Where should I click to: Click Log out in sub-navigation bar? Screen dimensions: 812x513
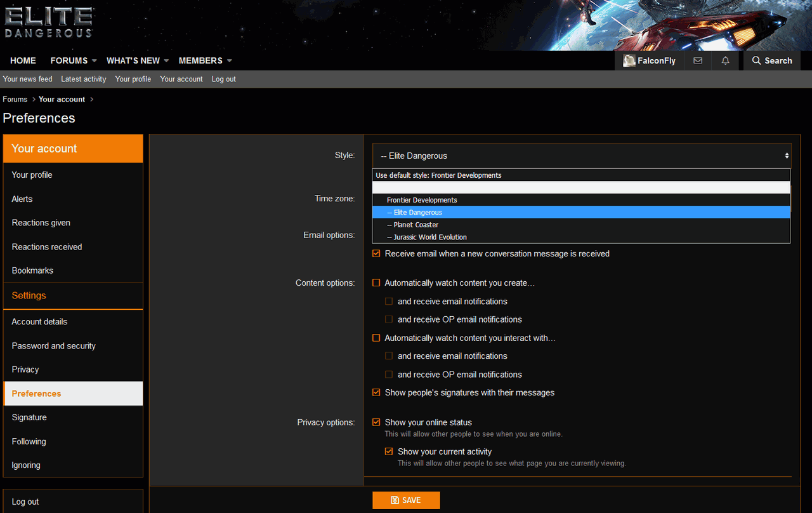[x=224, y=79]
